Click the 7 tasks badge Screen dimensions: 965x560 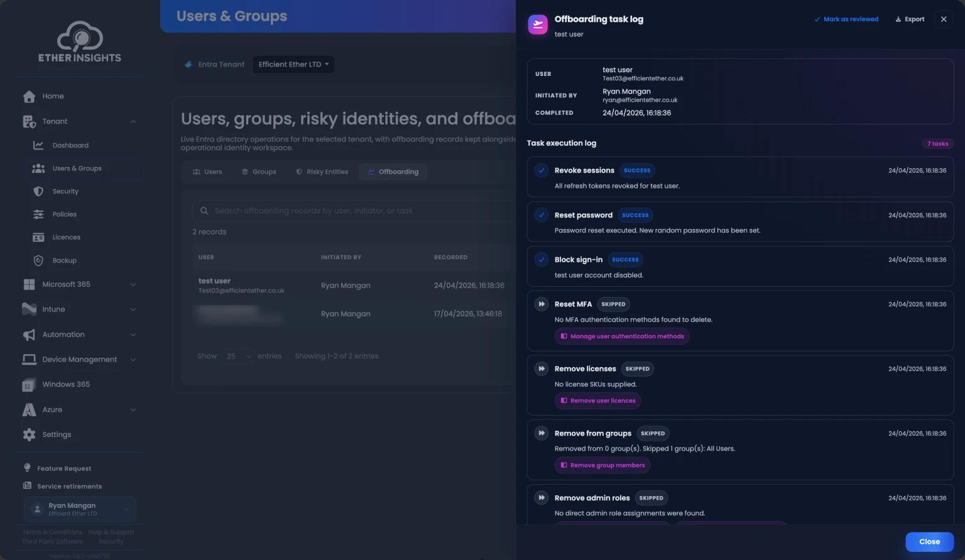(x=937, y=144)
